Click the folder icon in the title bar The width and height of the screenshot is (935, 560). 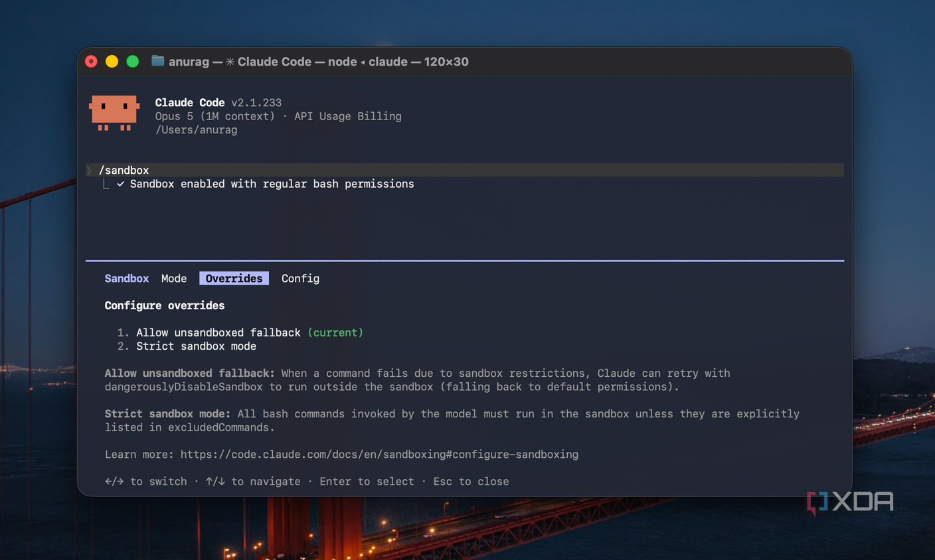coord(157,61)
